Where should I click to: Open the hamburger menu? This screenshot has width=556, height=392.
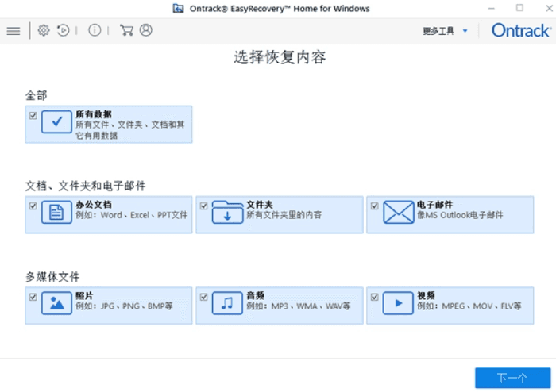14,31
